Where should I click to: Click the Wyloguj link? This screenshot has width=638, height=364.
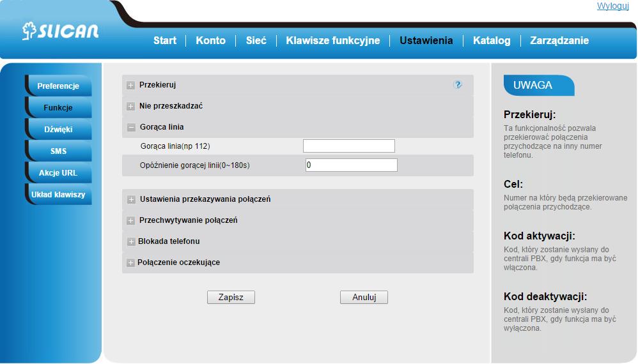point(613,6)
